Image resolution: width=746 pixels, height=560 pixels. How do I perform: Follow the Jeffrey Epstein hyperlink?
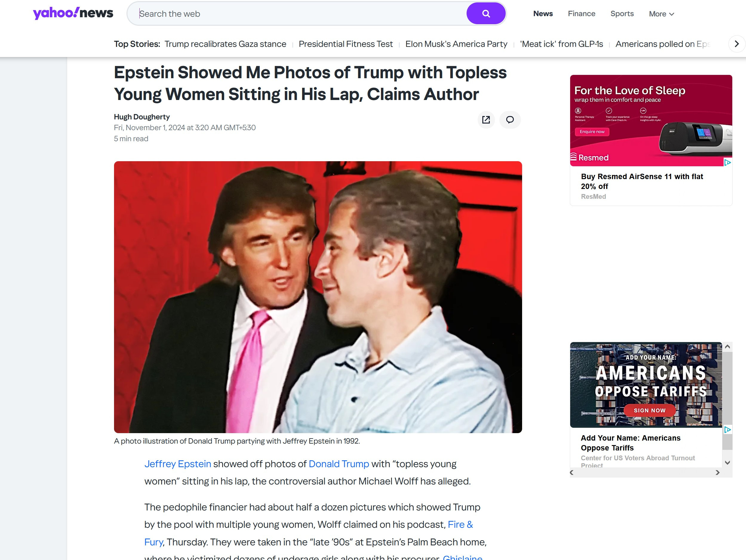click(178, 464)
